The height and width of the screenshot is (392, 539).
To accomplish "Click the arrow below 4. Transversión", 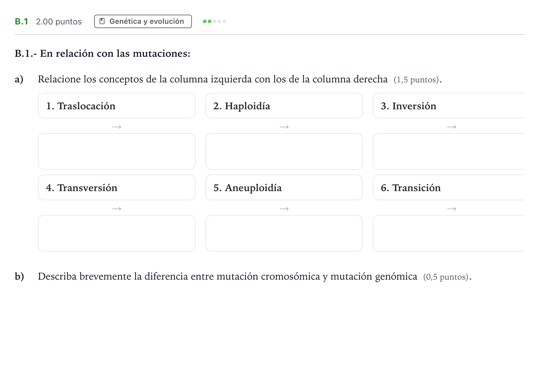I will click(x=117, y=209).
